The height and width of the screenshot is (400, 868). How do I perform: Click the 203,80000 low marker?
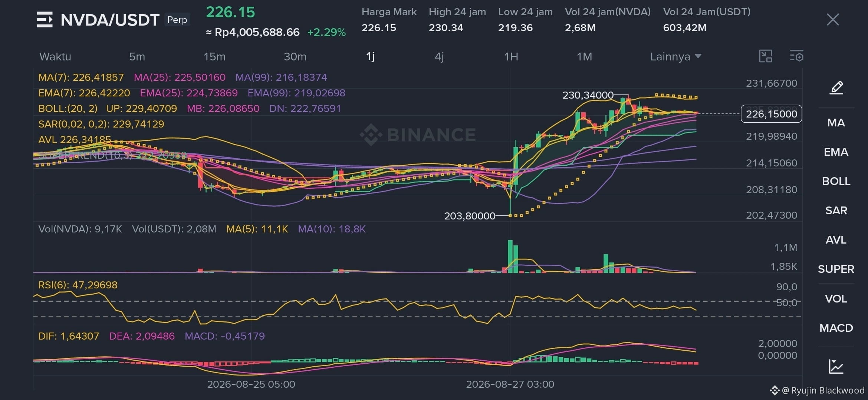[470, 216]
